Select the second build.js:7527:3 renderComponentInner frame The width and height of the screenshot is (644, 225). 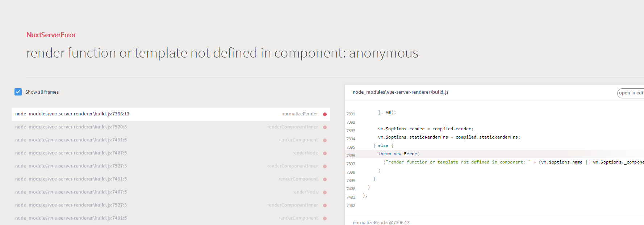tap(171, 205)
